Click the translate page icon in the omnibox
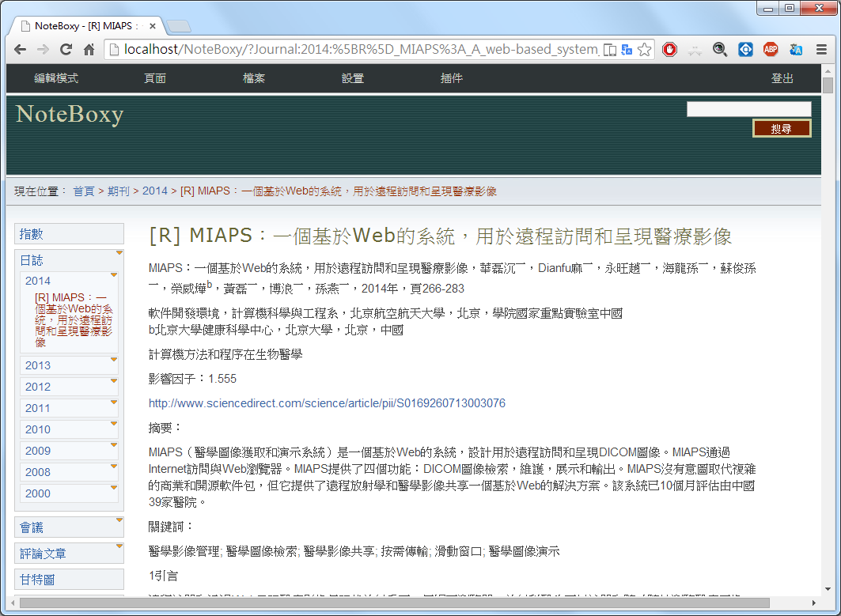Viewport: 841px width, 616px height. [x=627, y=49]
